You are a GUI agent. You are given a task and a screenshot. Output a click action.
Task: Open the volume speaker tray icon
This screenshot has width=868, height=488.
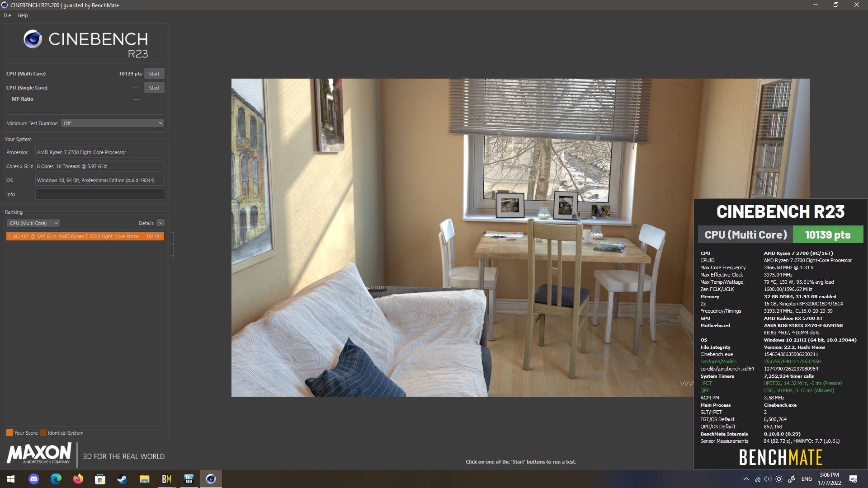pos(768,479)
